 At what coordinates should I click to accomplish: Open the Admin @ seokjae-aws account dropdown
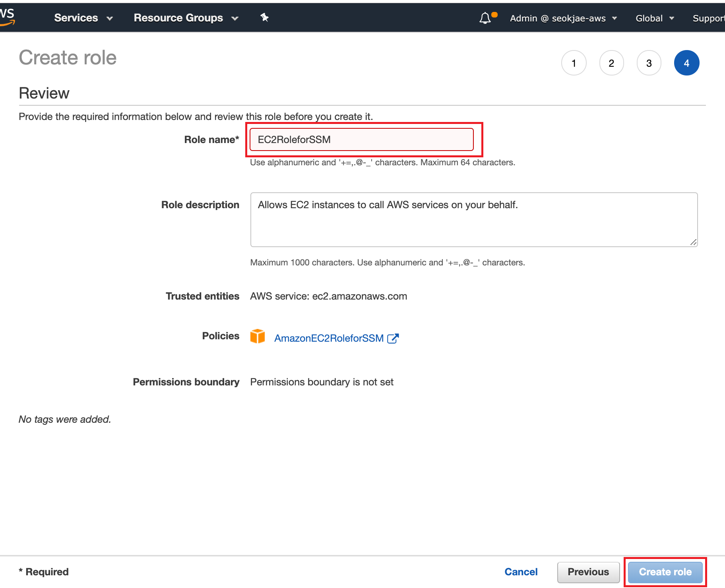point(563,18)
